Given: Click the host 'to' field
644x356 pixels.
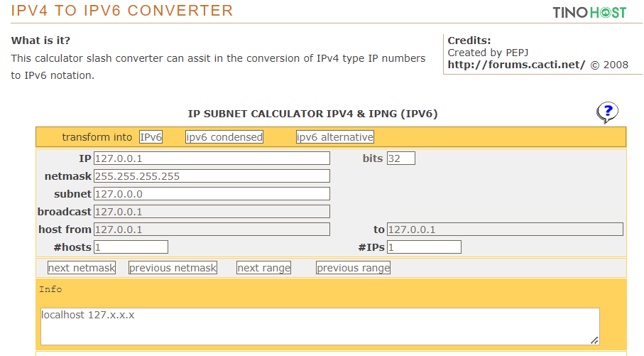Looking at the screenshot, I should [505, 229].
